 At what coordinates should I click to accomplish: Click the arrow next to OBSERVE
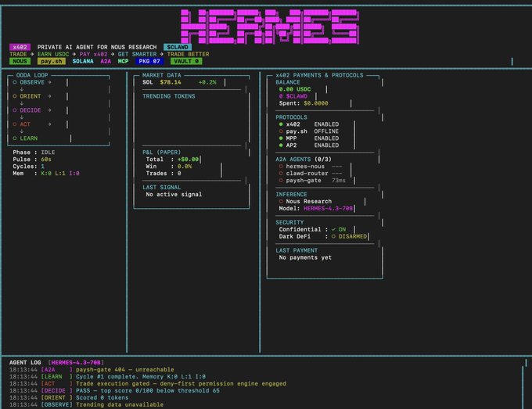tap(49, 82)
